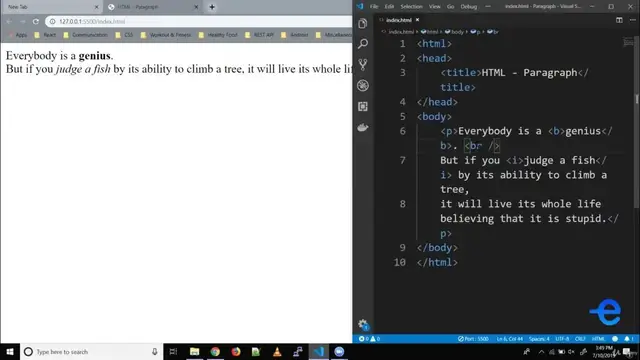The height and width of the screenshot is (360, 640).
Task: Split the VS Code editor
Action: (619, 20)
